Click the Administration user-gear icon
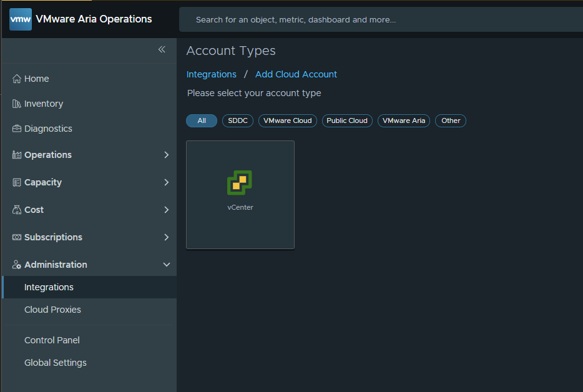Viewport: 583px width, 392px height. pyautogui.click(x=17, y=265)
